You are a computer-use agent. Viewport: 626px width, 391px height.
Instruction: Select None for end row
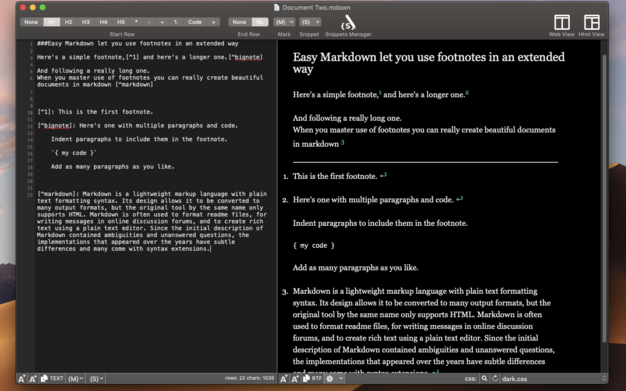(240, 22)
